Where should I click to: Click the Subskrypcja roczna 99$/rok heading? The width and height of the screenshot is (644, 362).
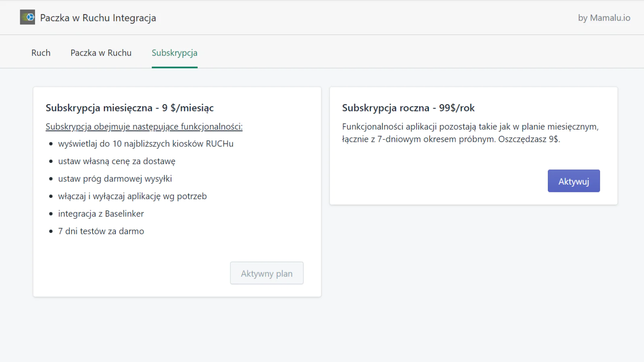click(x=408, y=108)
